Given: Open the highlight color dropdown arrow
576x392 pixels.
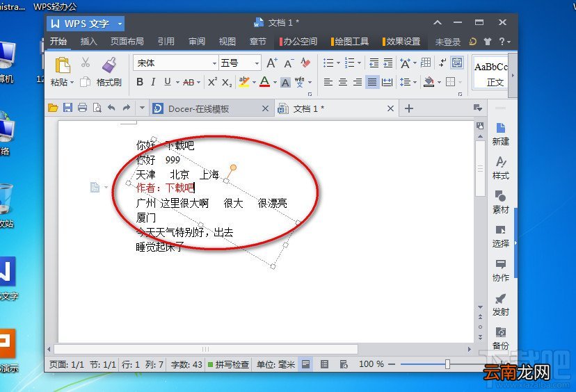Looking at the screenshot, I should 254,82.
